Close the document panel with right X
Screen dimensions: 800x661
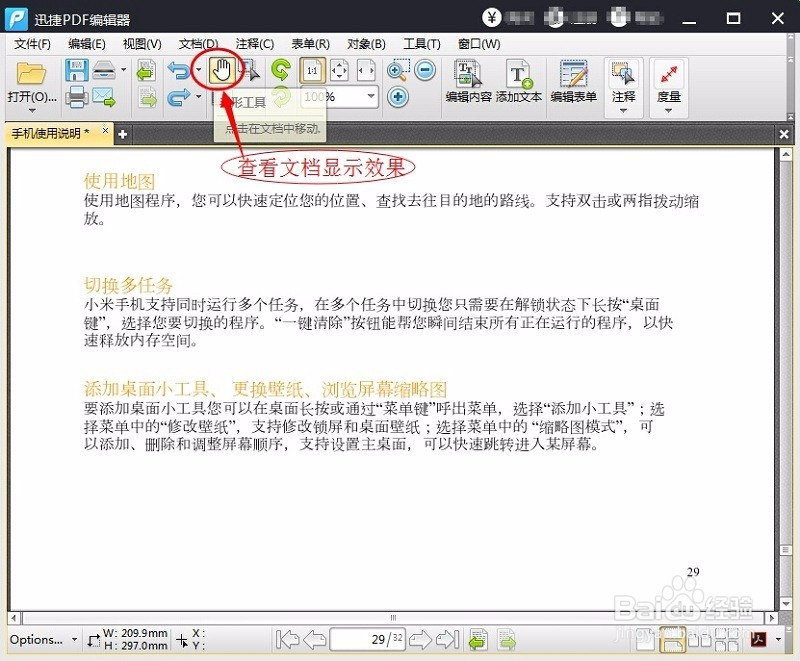(784, 134)
